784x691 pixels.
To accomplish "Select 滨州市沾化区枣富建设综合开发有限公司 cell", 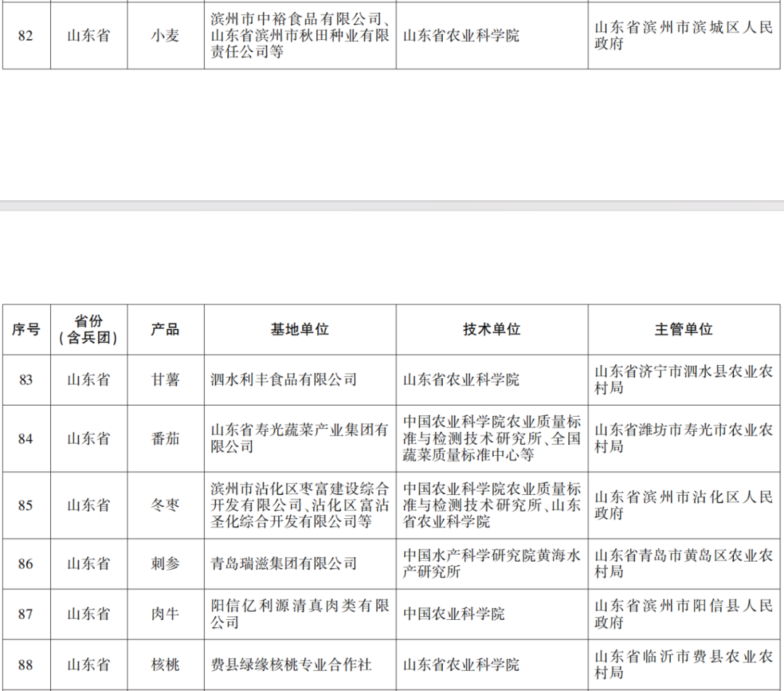I will pos(300,505).
